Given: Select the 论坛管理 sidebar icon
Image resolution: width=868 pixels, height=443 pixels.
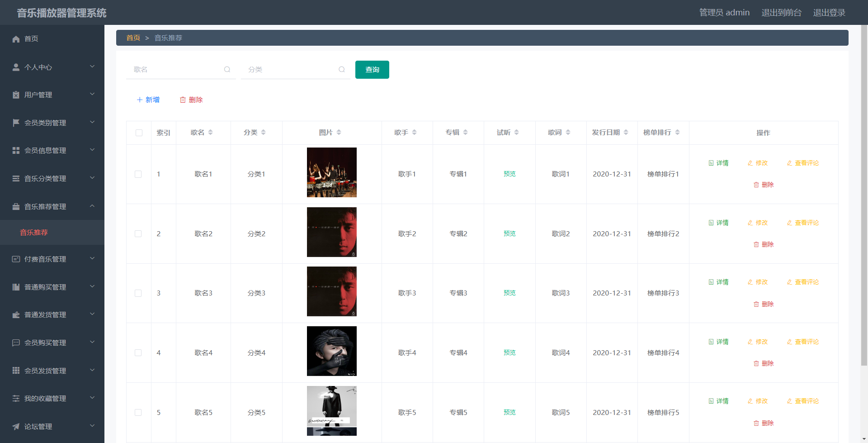Looking at the screenshot, I should [x=16, y=426].
